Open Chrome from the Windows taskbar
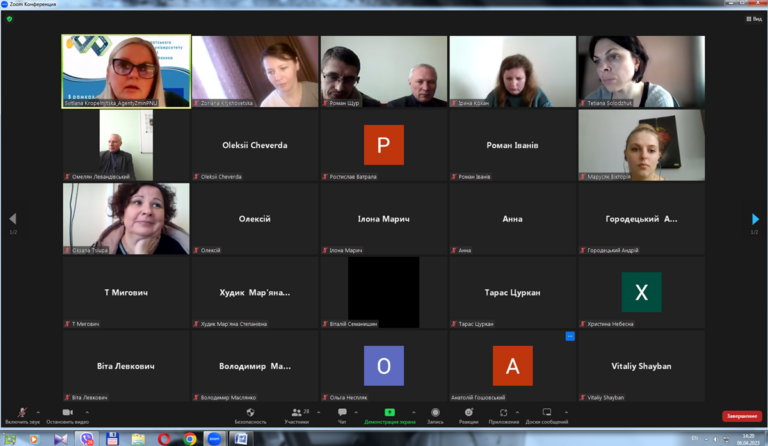Viewport: 768px width, 446px height. (x=190, y=439)
